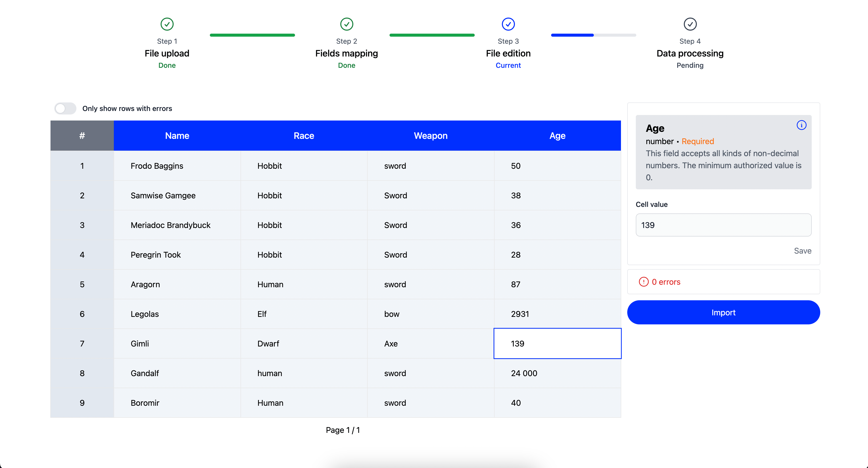Click the Step 2 Fields mapping checkmark icon

coord(346,24)
